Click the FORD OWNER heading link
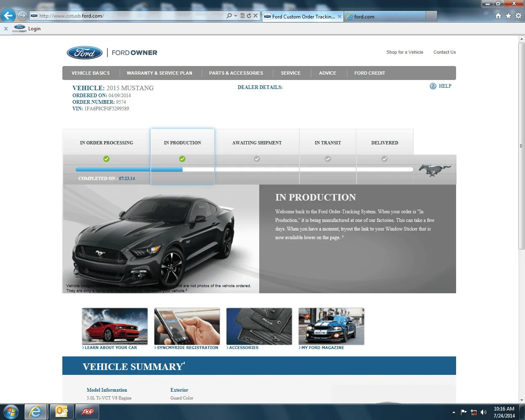525x420 pixels. 134,52
